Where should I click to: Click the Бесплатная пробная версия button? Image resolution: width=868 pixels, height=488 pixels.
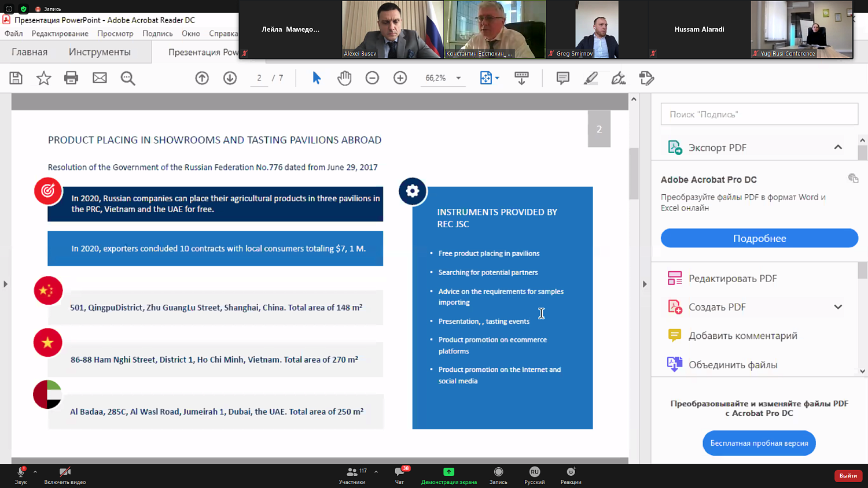(x=759, y=443)
